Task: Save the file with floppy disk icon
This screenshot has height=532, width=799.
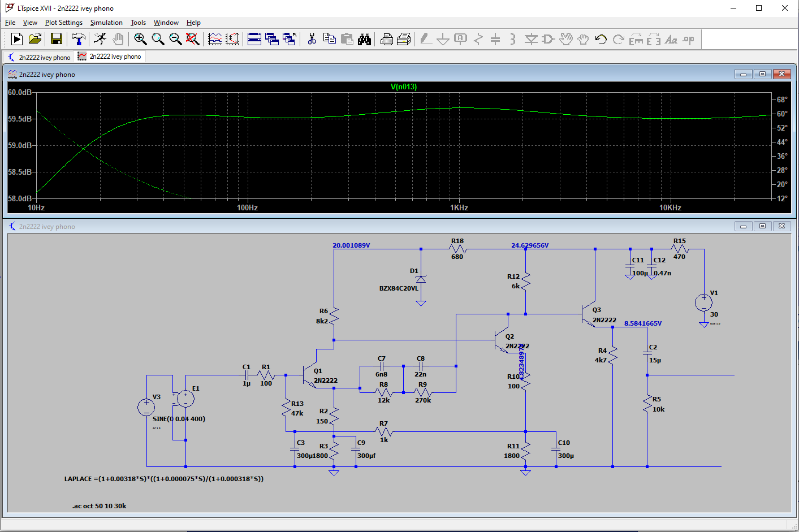Action: point(57,39)
